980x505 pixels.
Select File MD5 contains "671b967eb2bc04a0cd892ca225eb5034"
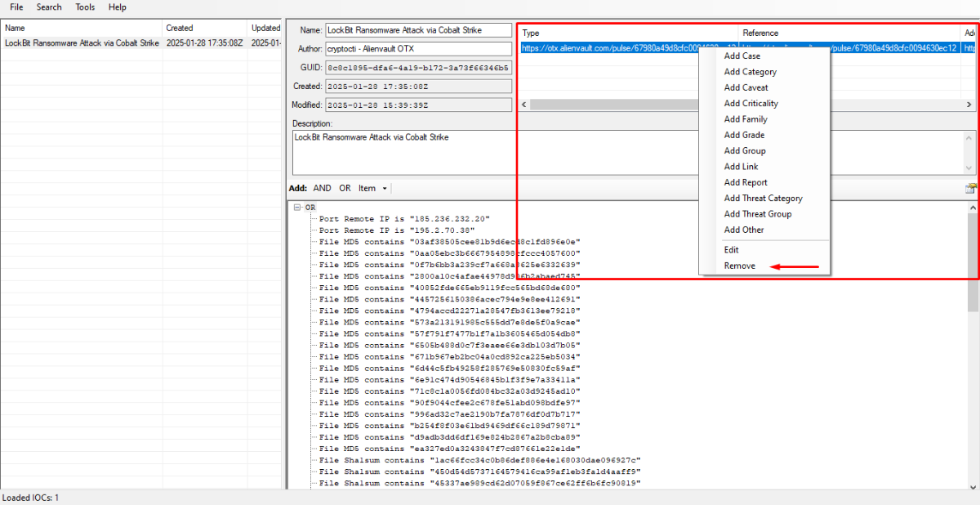tap(450, 356)
